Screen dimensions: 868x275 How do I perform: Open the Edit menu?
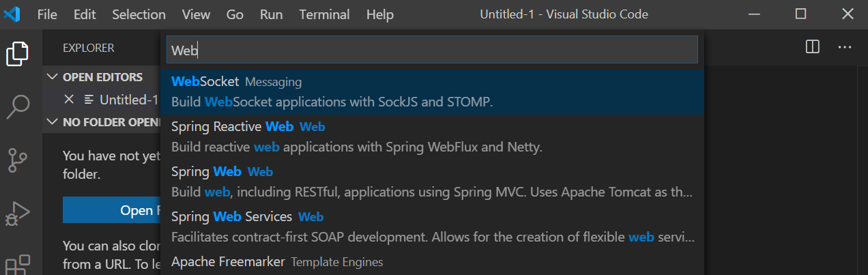(85, 14)
